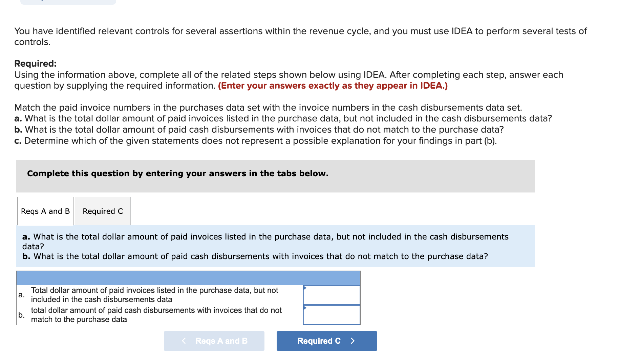This screenshot has width=619, height=364.
Task: Click the blue table header bar above the answers
Action: pyautogui.click(x=188, y=277)
